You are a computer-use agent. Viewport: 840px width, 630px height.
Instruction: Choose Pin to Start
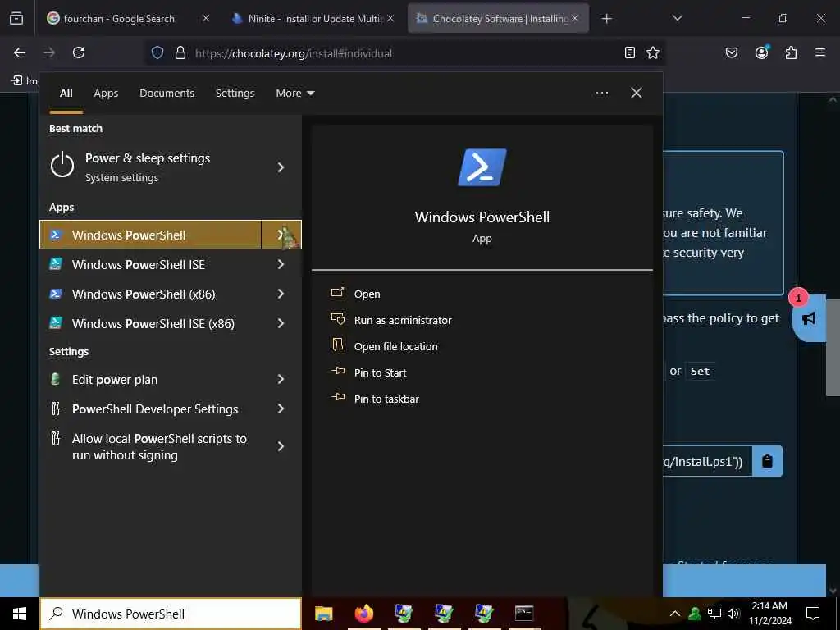[381, 373]
